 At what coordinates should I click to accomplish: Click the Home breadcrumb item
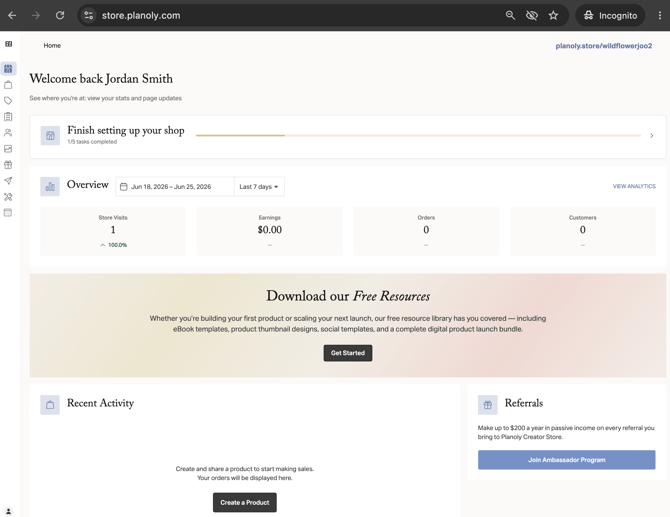click(x=52, y=45)
